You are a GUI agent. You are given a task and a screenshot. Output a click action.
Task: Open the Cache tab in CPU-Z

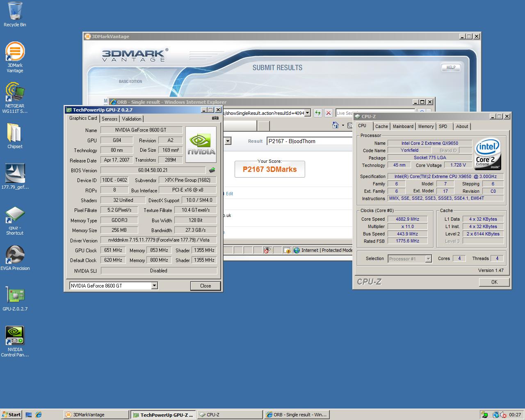381,126
